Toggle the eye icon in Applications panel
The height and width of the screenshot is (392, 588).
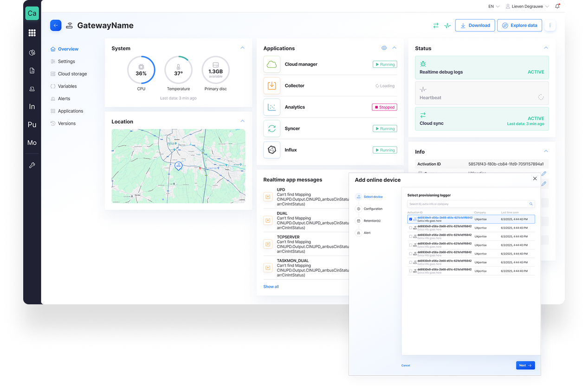[384, 48]
